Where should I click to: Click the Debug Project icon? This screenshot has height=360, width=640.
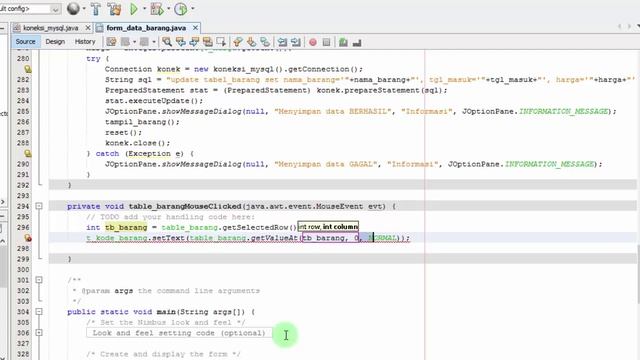point(157,9)
